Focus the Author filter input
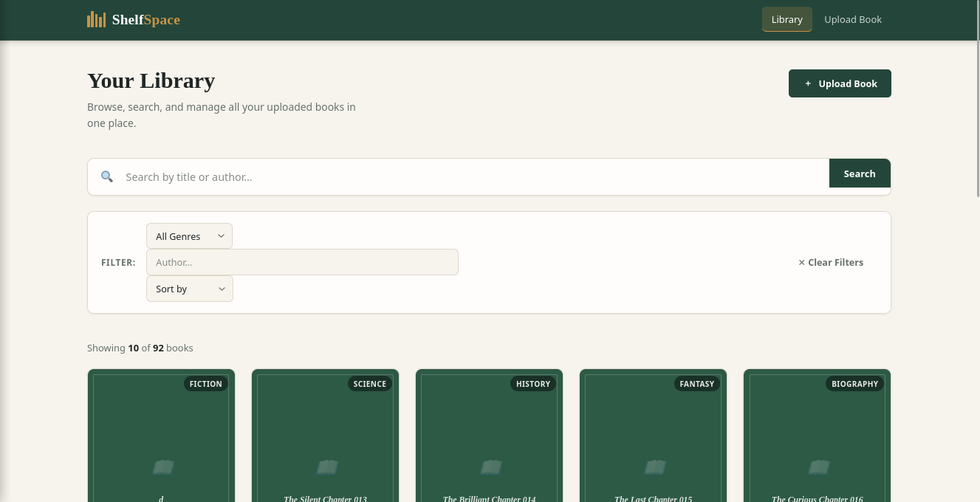Image resolution: width=980 pixels, height=502 pixels. 302,262
